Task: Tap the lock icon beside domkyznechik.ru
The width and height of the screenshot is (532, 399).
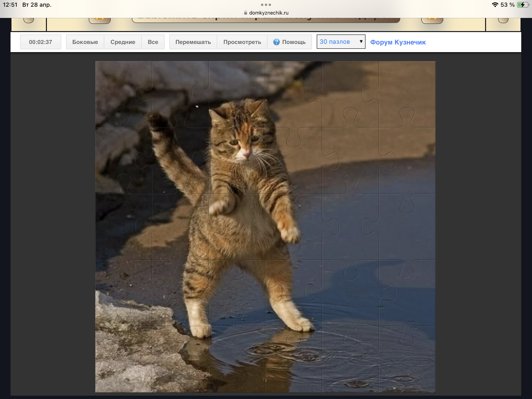Action: [245, 13]
